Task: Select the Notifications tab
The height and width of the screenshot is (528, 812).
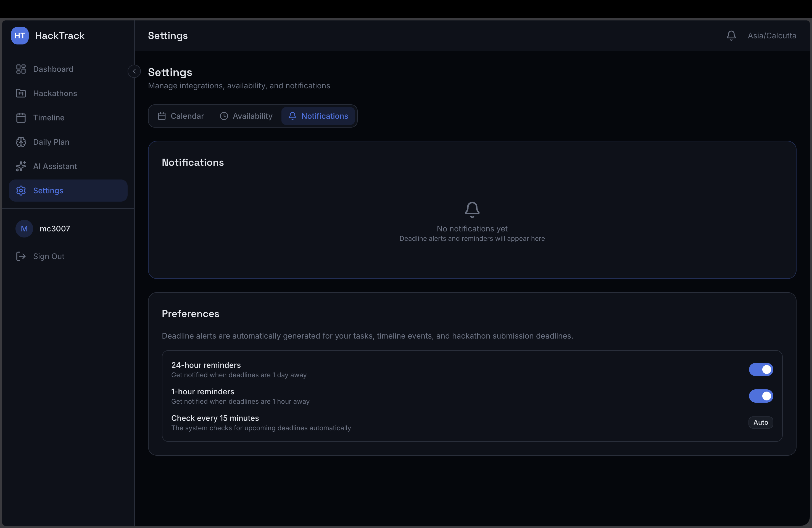Action: point(318,116)
